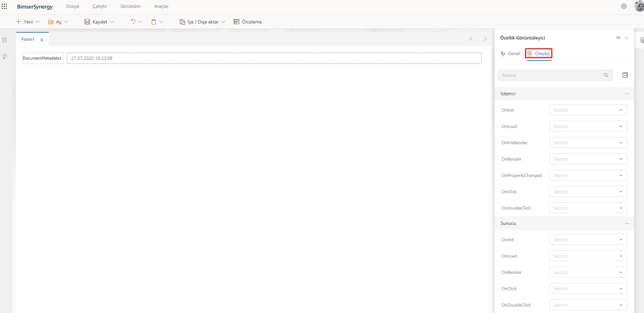Open the İstemci OnDoubleClick dropdown
The height and width of the screenshot is (313, 644).
pyautogui.click(x=588, y=208)
